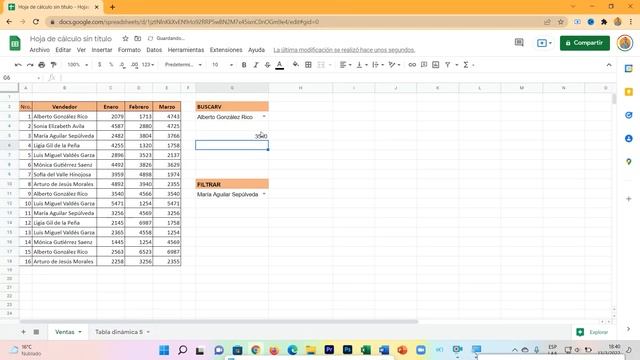The height and width of the screenshot is (360, 640).
Task: Open cell borders tool
Action: click(x=309, y=65)
